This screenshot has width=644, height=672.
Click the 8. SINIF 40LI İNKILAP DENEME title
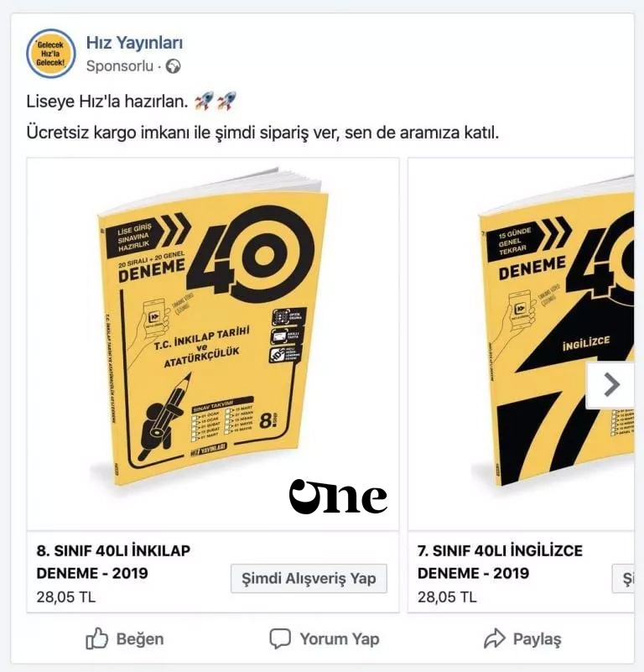click(113, 561)
